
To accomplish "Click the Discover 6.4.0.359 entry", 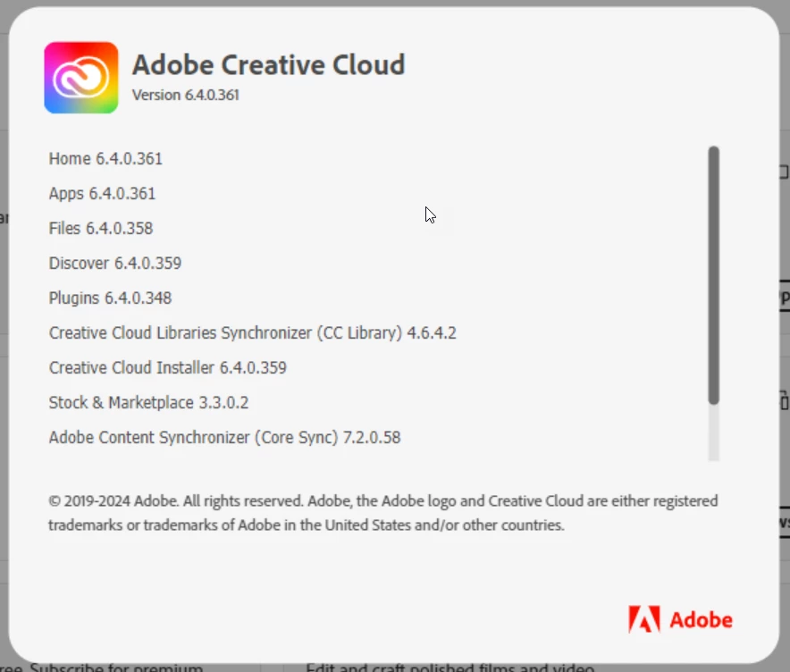I will (x=115, y=263).
